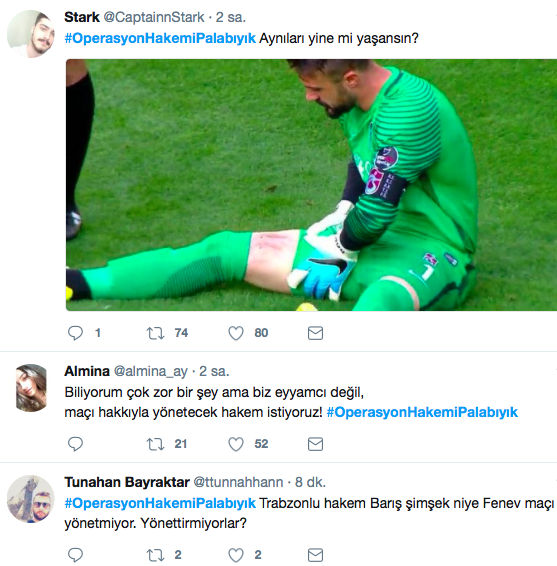Visit the @almina_ay handle

(x=151, y=371)
